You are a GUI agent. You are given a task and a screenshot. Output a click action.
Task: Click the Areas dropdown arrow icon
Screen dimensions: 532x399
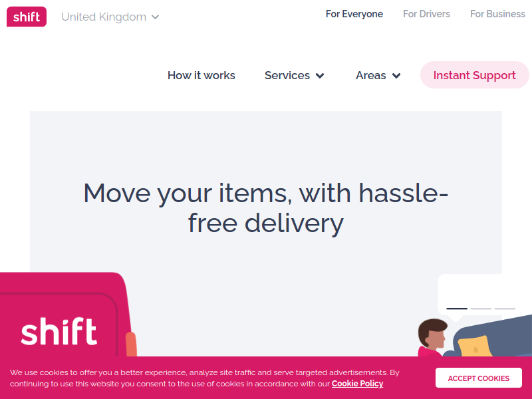pos(396,76)
